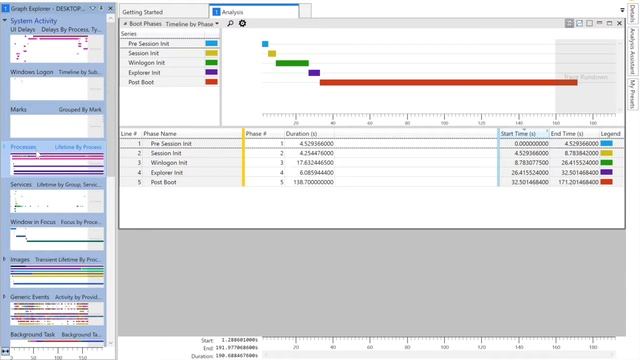This screenshot has width=640, height=360.
Task: Collapse the Boot Phases graph header
Action: click(x=125, y=24)
